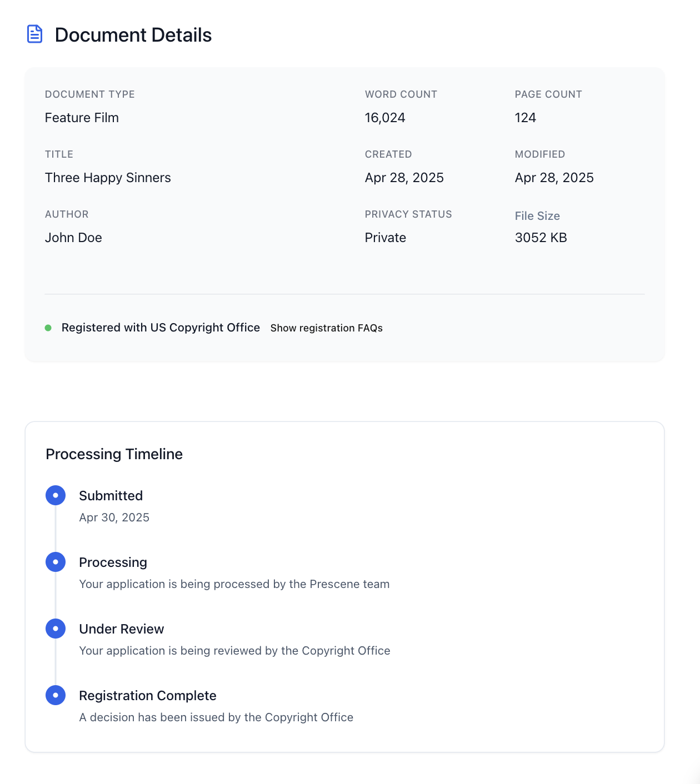Select the Under Review timeline marker
Screen dimensions: 700x784
pos(56,629)
